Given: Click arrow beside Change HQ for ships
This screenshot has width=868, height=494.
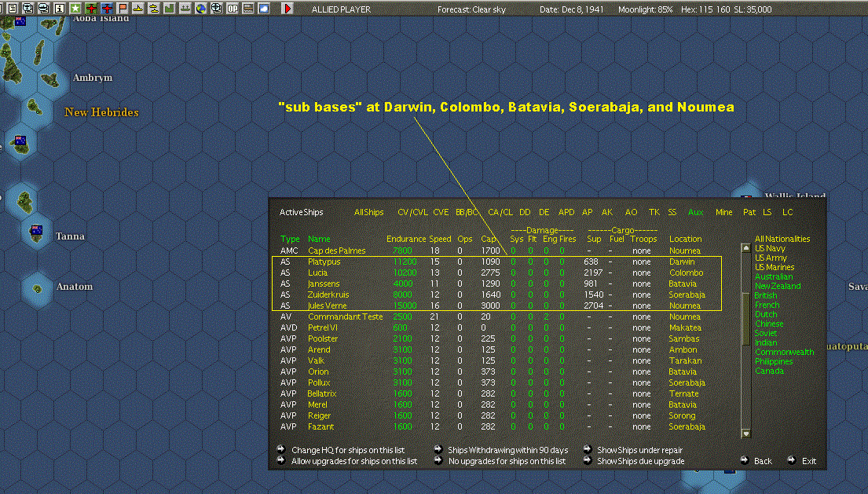Looking at the screenshot, I should 280,449.
